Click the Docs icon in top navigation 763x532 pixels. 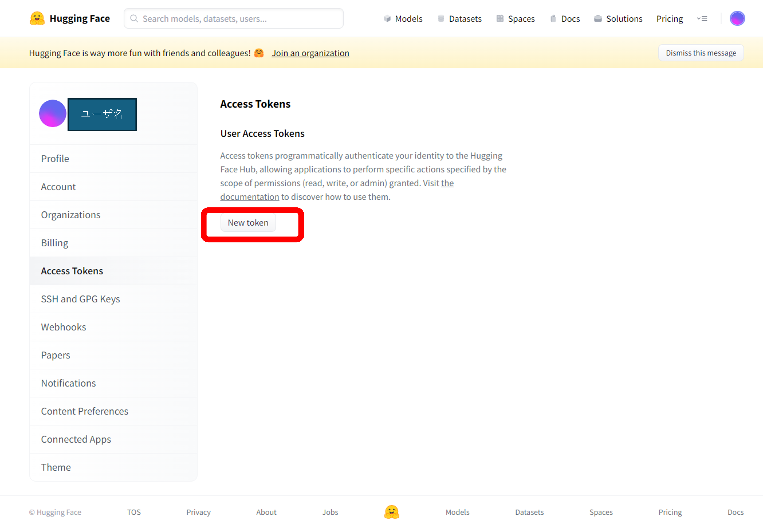553,19
